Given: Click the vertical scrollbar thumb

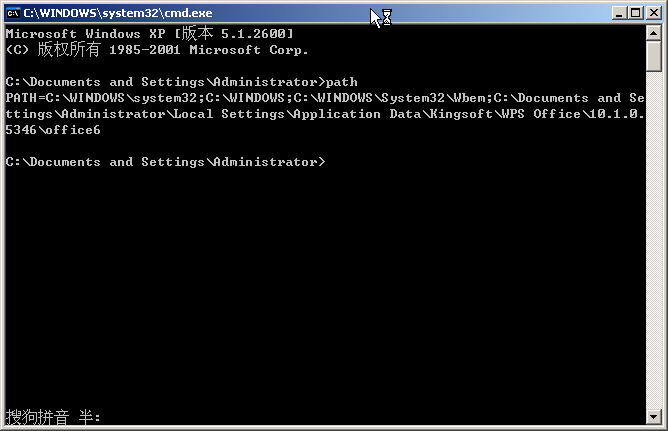Looking at the screenshot, I should point(653,56).
